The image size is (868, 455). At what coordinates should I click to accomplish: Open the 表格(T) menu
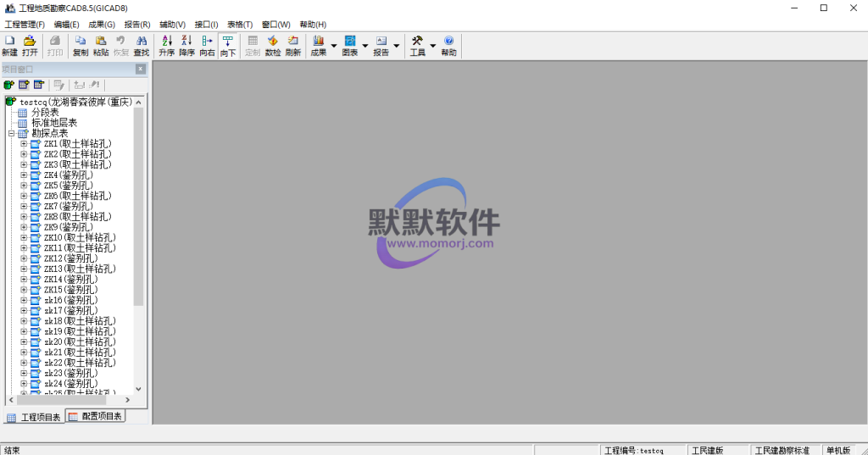pos(240,25)
